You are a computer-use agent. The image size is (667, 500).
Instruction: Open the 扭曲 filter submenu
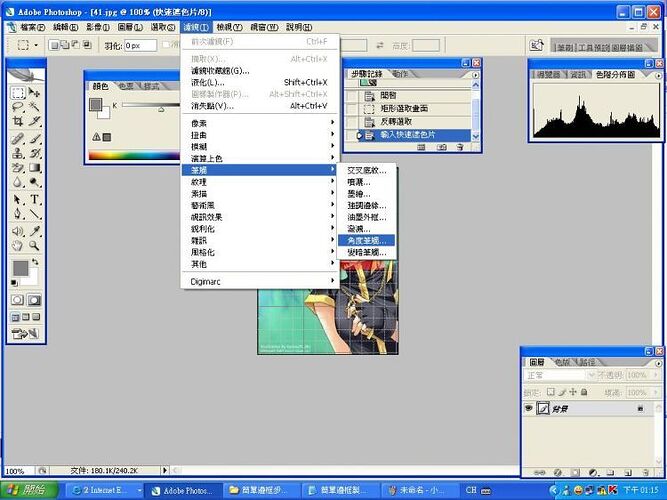click(260, 135)
